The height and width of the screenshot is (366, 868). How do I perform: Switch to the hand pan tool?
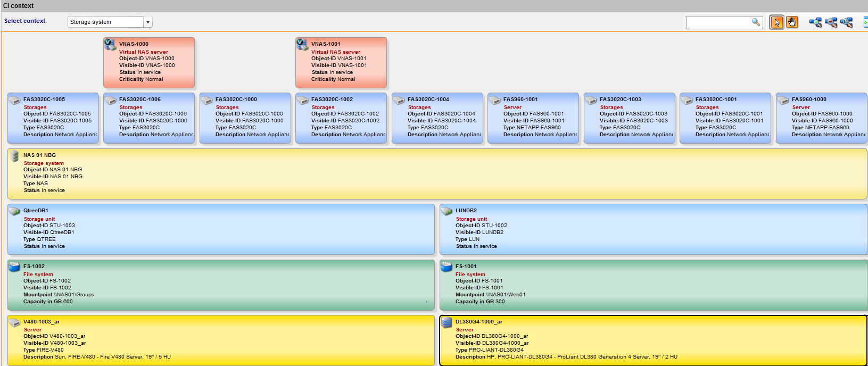[x=792, y=22]
